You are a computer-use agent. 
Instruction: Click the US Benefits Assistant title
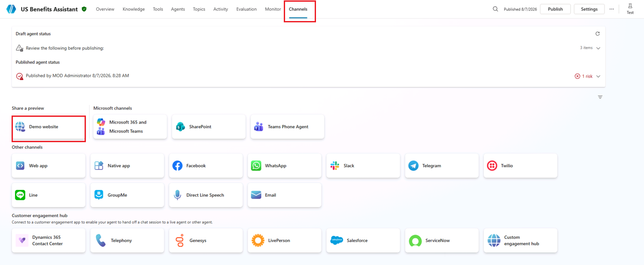coord(50,9)
